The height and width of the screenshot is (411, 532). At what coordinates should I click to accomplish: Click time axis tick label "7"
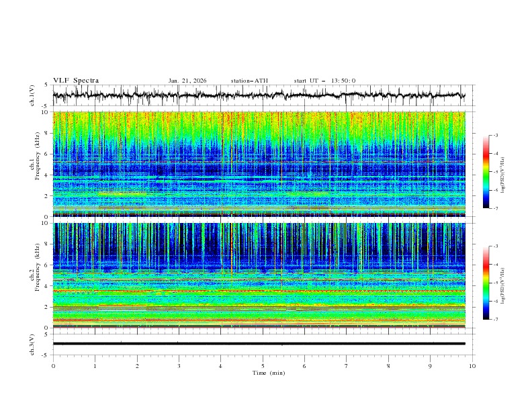pyautogui.click(x=347, y=366)
